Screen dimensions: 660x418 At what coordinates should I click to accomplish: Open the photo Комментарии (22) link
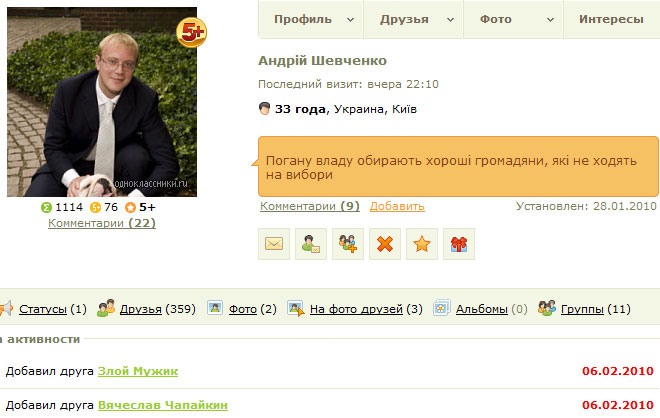point(102,223)
